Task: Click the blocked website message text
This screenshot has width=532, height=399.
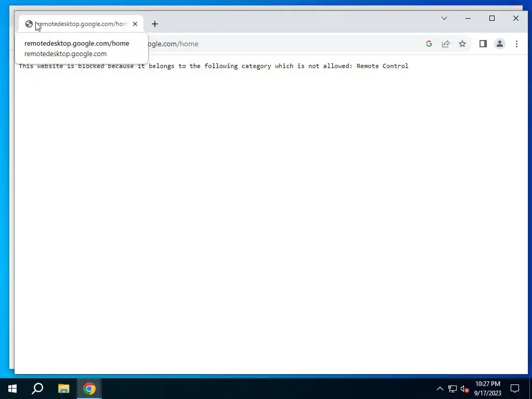Action: (214, 66)
